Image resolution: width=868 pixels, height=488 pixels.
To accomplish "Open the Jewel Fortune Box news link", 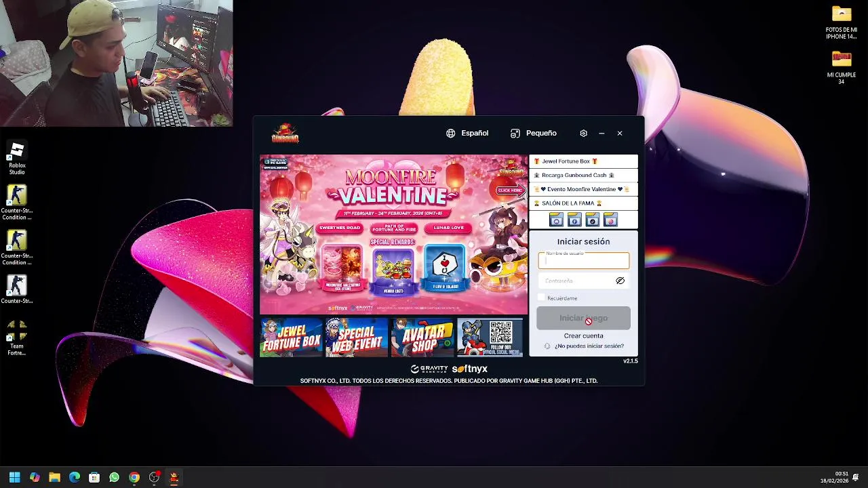I will (x=583, y=161).
